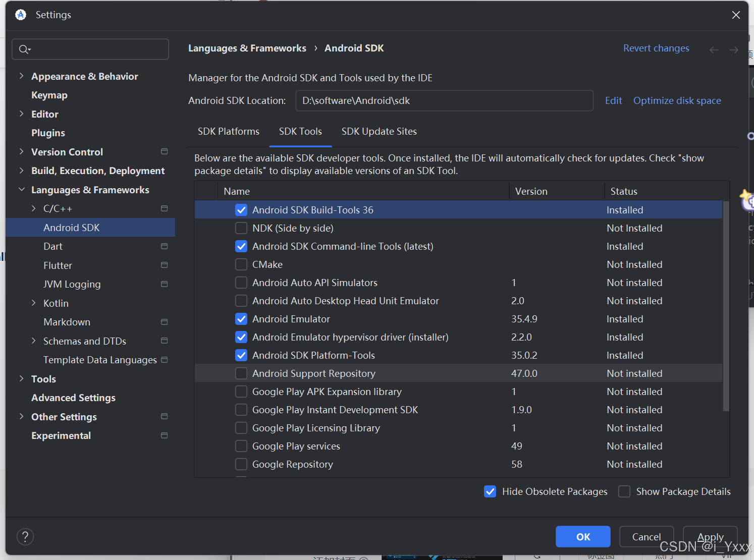
Task: Uncheck Android SDK Command-line Tools (latest)
Action: (241, 246)
